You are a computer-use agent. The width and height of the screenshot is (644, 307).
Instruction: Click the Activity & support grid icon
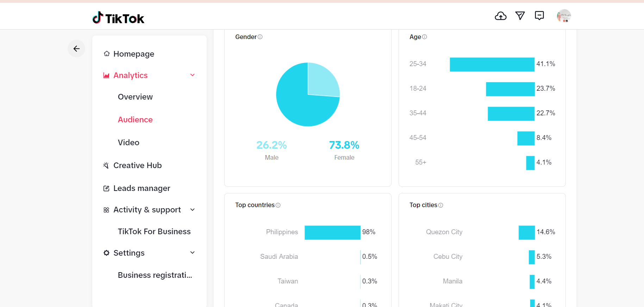[x=106, y=210]
